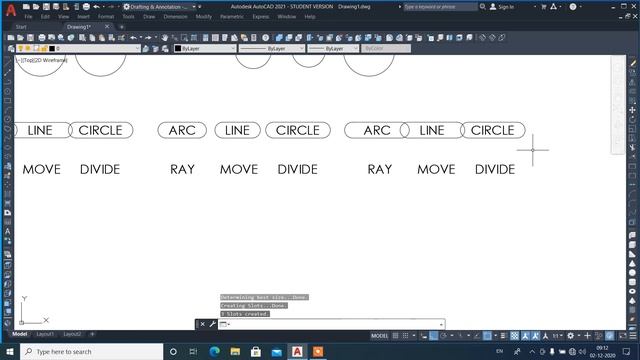The image size is (640, 360).
Task: Click the Redo arrow in the standard toolbar
Action: (x=149, y=38)
